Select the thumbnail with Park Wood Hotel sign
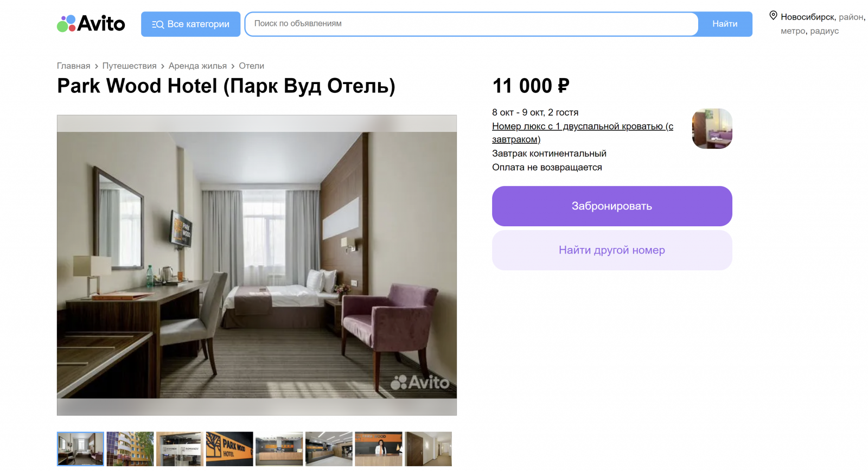 pyautogui.click(x=229, y=449)
